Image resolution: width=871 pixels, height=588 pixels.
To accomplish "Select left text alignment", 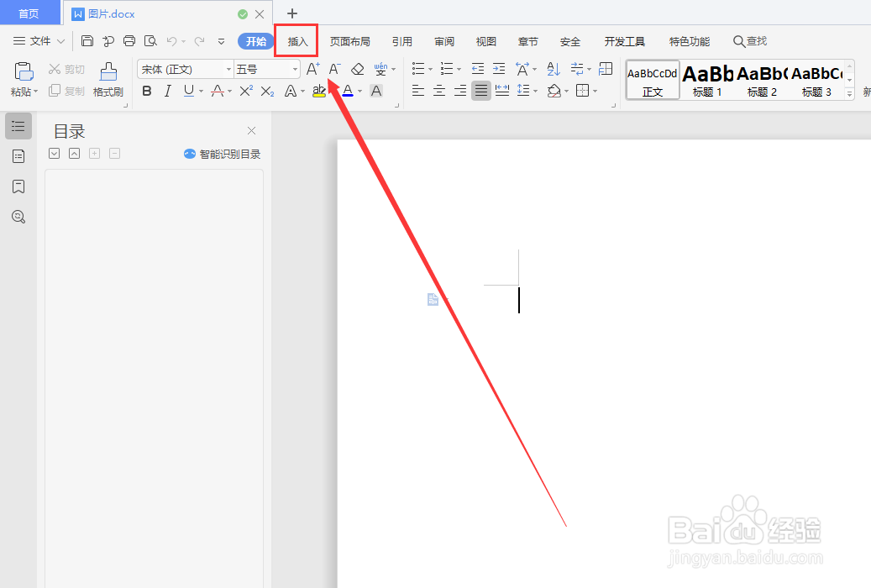I will (418, 91).
